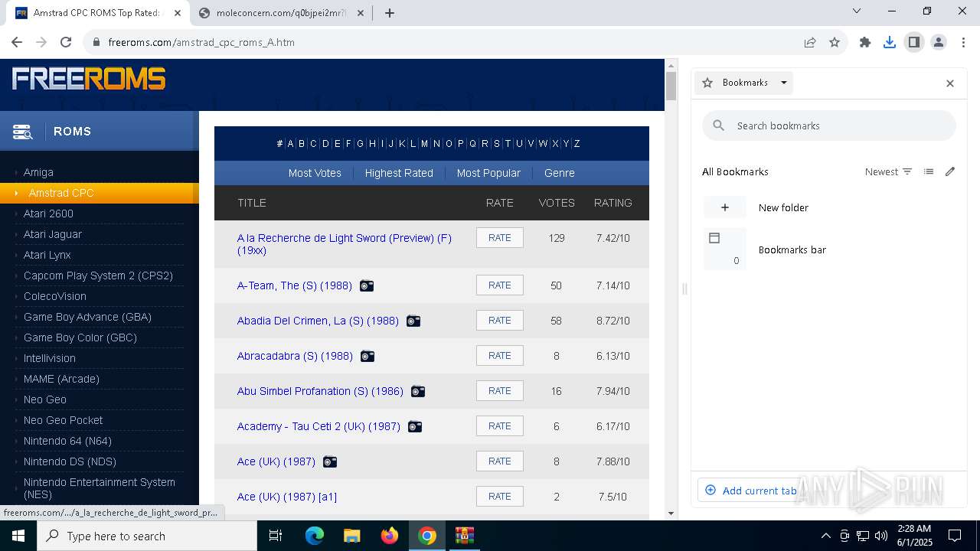The height and width of the screenshot is (551, 980).
Task: Click the webpage vertical scrollbar thumb
Action: coord(671,85)
